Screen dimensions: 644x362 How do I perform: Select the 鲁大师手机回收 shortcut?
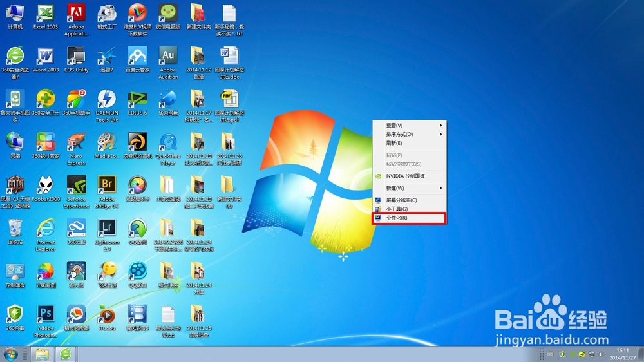pos(15,106)
